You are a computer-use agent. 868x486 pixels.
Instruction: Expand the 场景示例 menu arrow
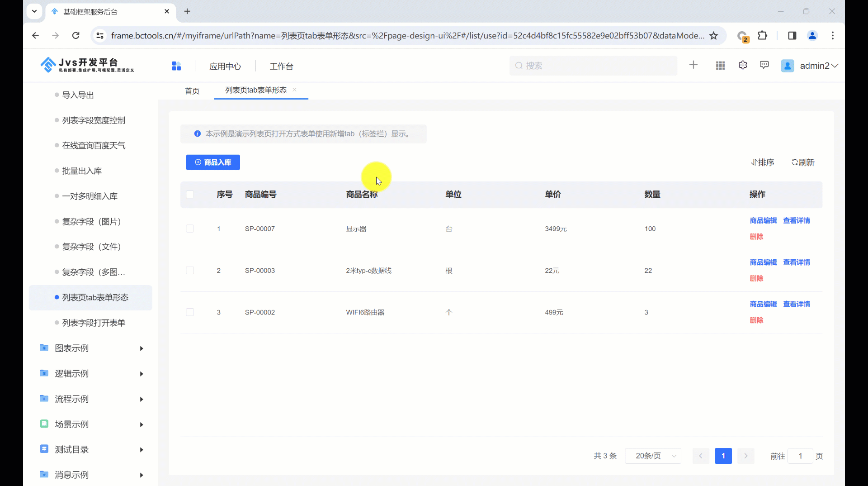(x=142, y=424)
